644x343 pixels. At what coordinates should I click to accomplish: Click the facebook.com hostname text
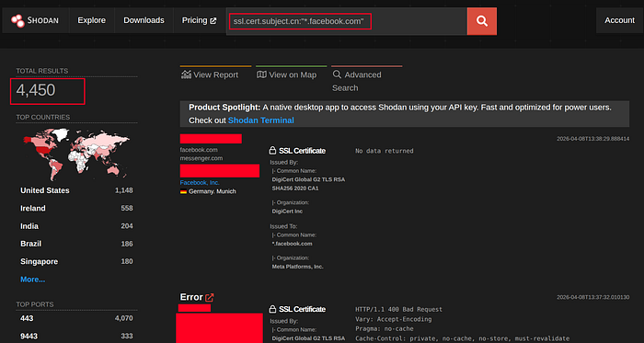(x=199, y=150)
